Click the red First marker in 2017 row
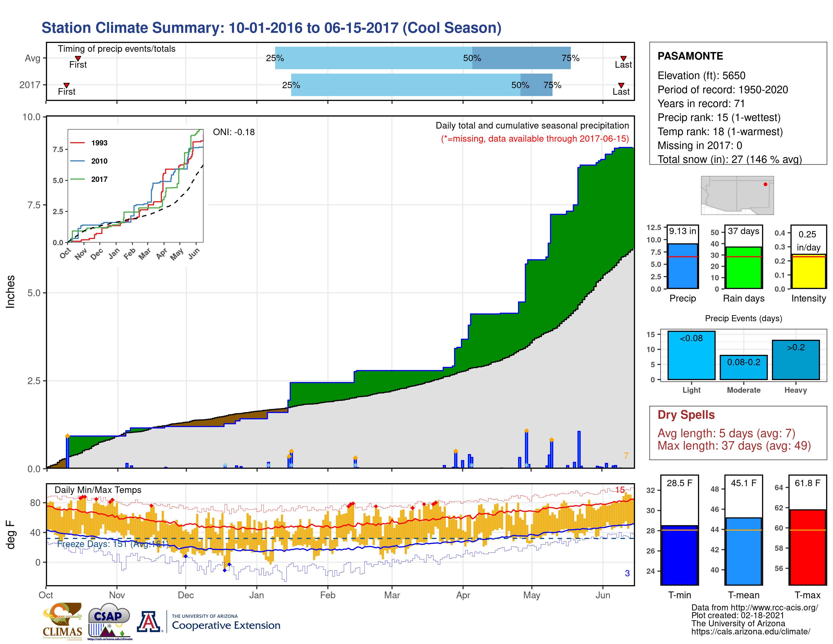The image size is (833, 644). (66, 85)
